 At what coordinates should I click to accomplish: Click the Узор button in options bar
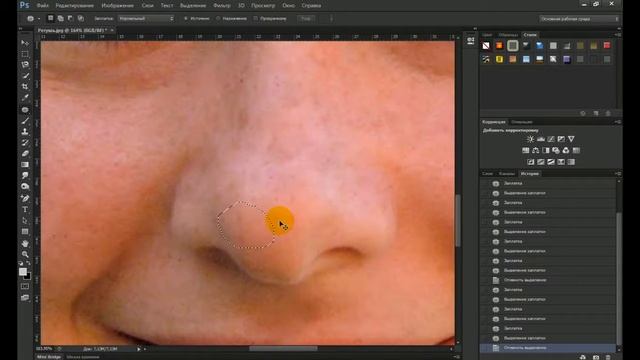click(306, 18)
